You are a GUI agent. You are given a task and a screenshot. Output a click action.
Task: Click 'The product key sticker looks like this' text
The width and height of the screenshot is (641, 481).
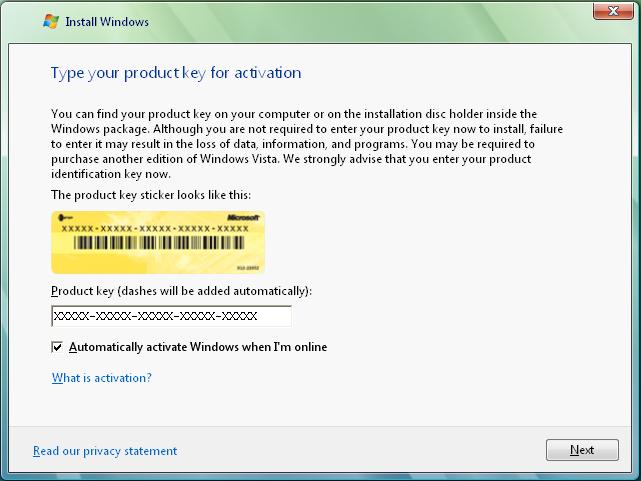pos(151,195)
